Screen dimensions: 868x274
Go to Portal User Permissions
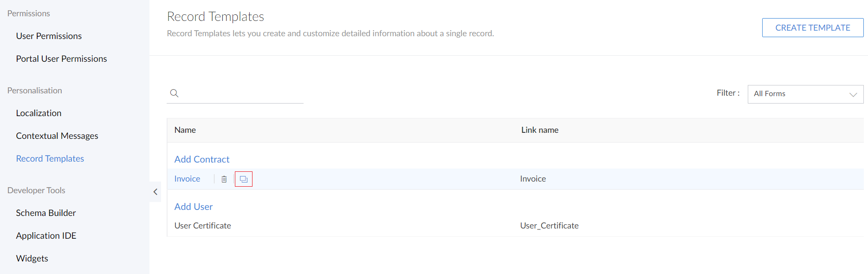[x=61, y=59]
